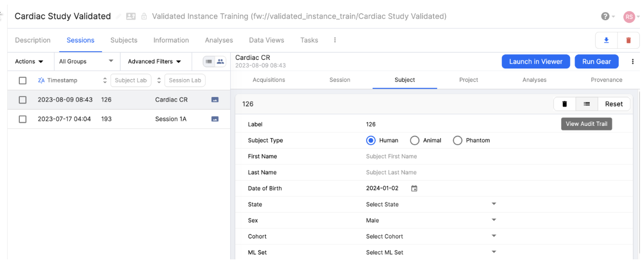The height and width of the screenshot is (268, 644).
Task: Switch to the Acquisitions sub-tab
Action: [x=269, y=80]
